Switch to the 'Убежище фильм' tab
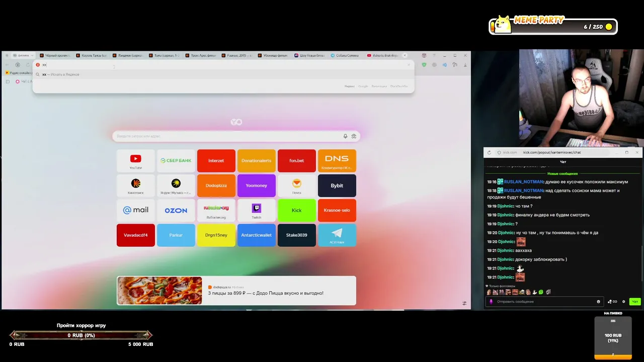This screenshot has width=644, height=362. click(272, 55)
